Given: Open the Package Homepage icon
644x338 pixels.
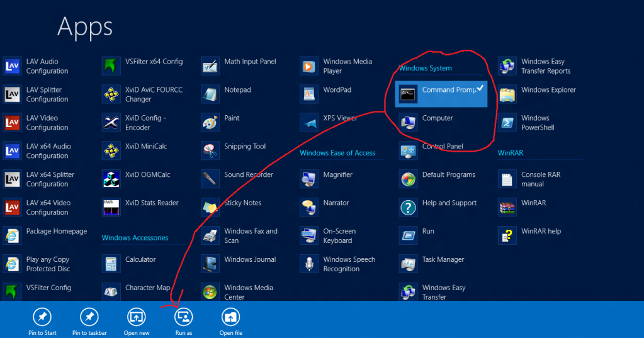Looking at the screenshot, I should point(12,236).
